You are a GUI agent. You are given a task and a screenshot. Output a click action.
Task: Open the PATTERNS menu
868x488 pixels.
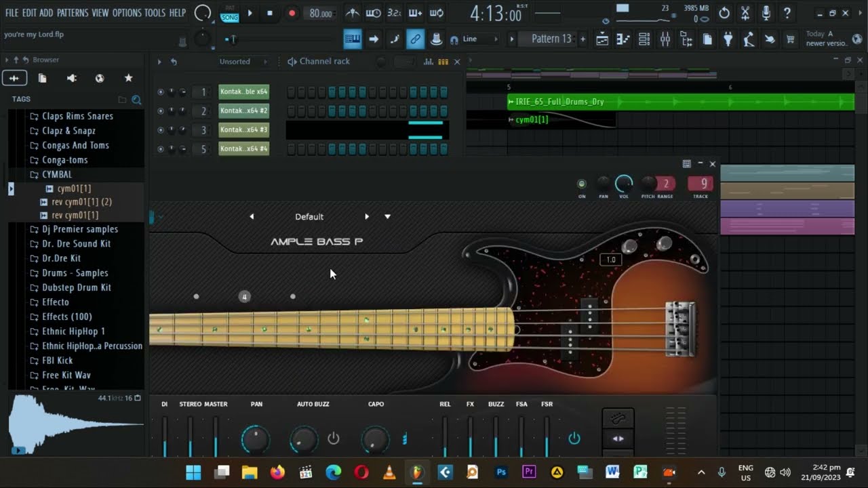click(73, 13)
